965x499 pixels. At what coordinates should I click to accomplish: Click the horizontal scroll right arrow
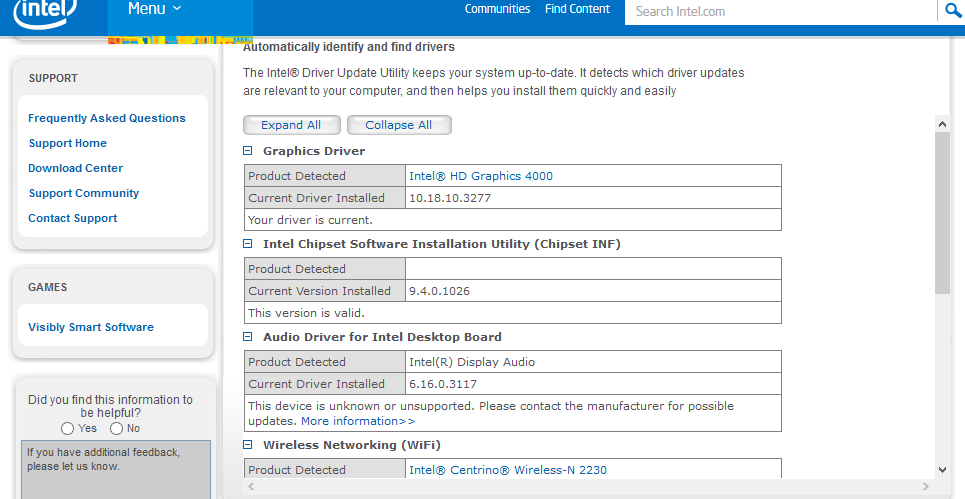tap(926, 487)
